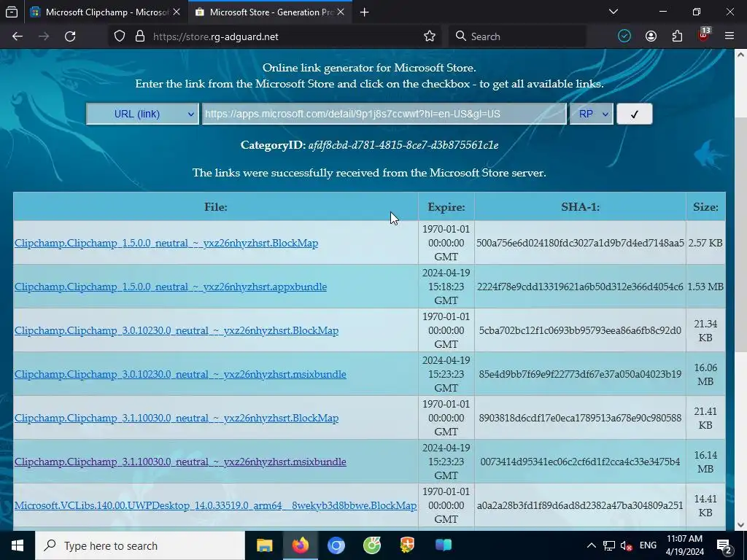This screenshot has height=560, width=747.
Task: Focus the browser Search box
Action: point(517,36)
